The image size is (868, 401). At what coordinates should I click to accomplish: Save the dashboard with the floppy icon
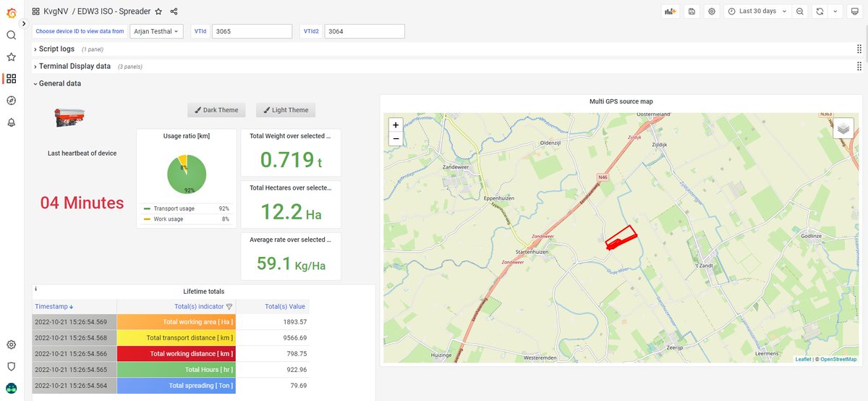[692, 12]
